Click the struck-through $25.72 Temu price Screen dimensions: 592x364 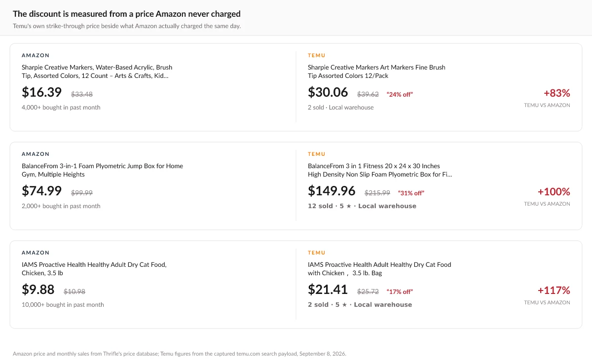coord(368,291)
